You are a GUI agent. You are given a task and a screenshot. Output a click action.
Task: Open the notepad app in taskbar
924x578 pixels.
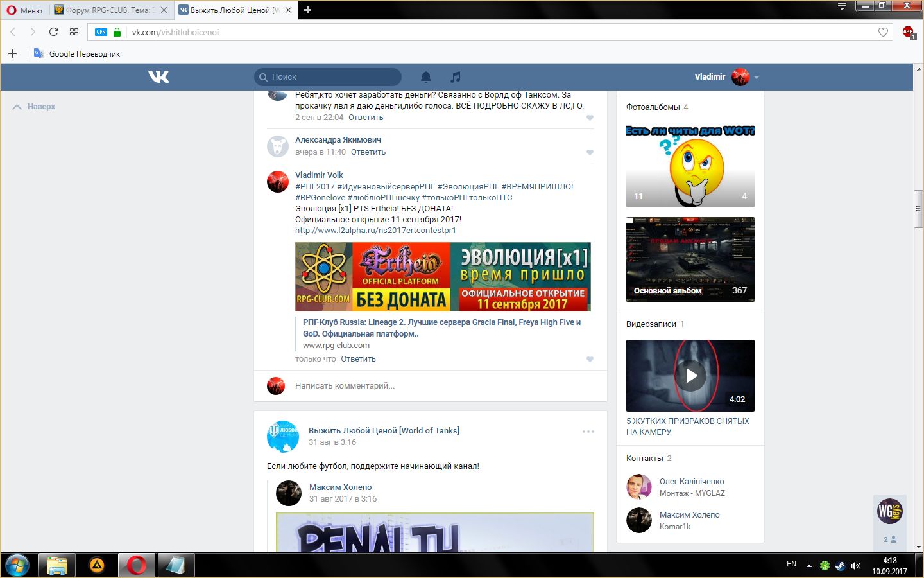[176, 566]
